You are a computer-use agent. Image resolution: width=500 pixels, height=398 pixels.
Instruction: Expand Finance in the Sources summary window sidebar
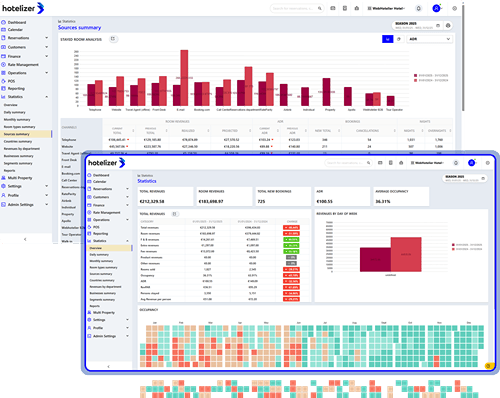click(x=46, y=56)
